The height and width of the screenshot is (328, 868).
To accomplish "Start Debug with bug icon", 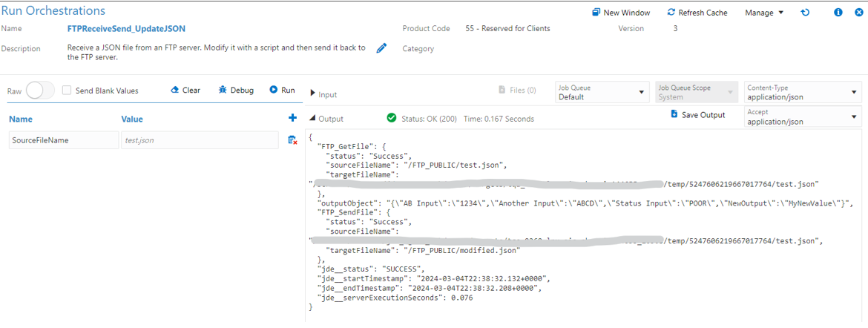I will (x=236, y=90).
